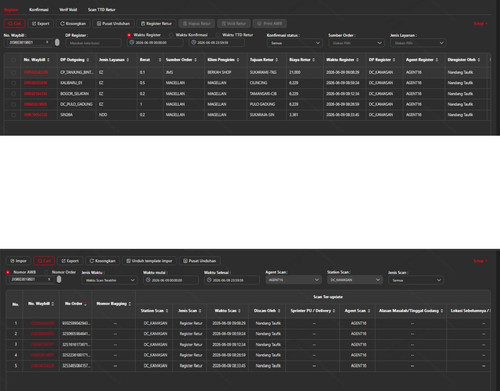Collapse filters with Tutup in the Impor panel
Viewport: 500px width, 391px height.
coord(480,261)
